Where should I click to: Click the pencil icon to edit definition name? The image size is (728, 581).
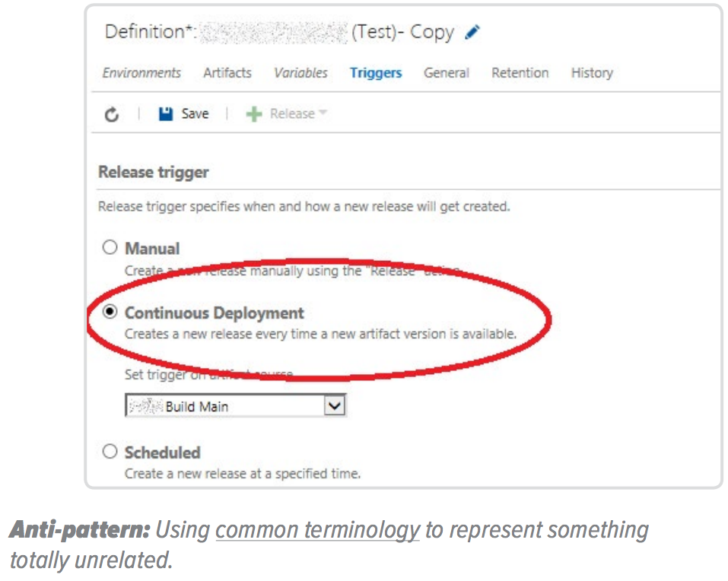(472, 33)
